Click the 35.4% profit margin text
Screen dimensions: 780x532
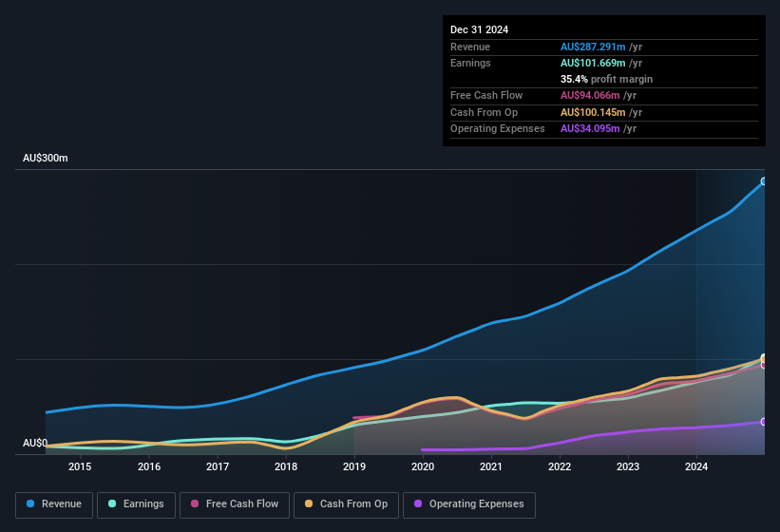[606, 79]
